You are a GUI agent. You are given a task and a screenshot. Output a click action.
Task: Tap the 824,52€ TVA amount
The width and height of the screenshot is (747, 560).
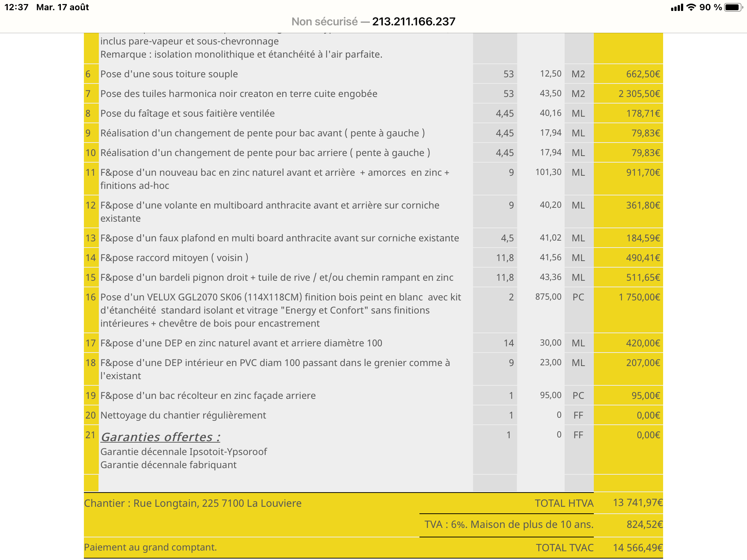[644, 524]
